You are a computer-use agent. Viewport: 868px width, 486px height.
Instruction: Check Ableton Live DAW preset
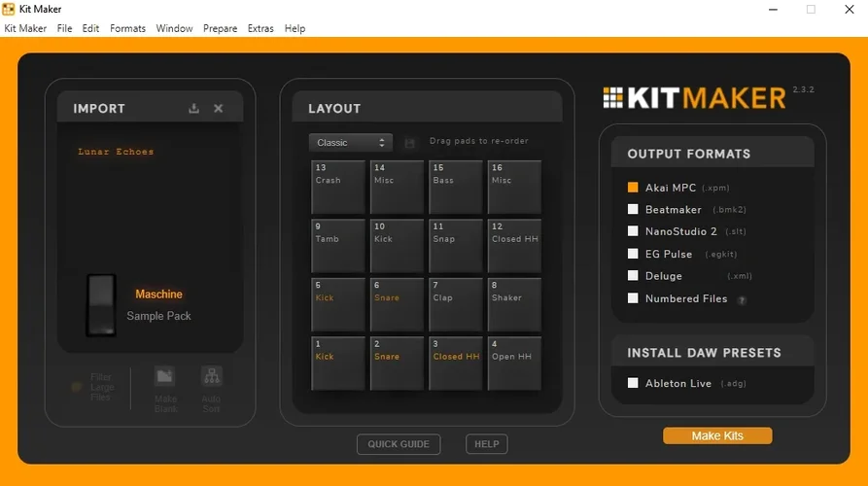[633, 383]
